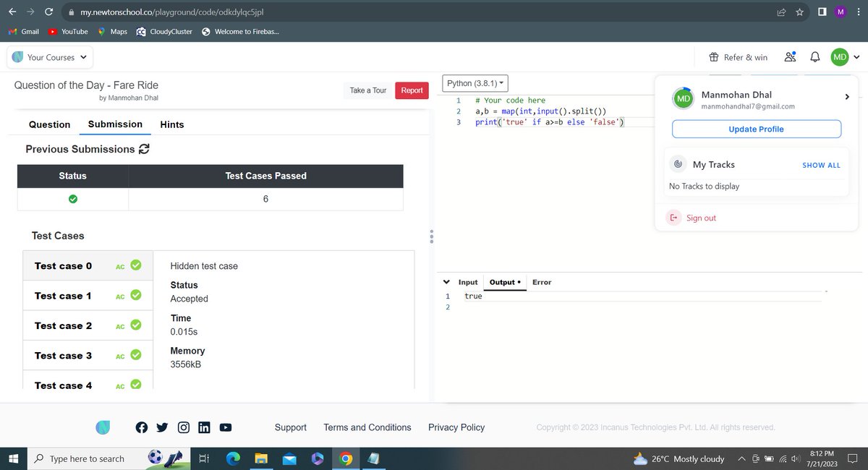
Task: Click the Memory value 3556kB
Action: [x=186, y=364]
